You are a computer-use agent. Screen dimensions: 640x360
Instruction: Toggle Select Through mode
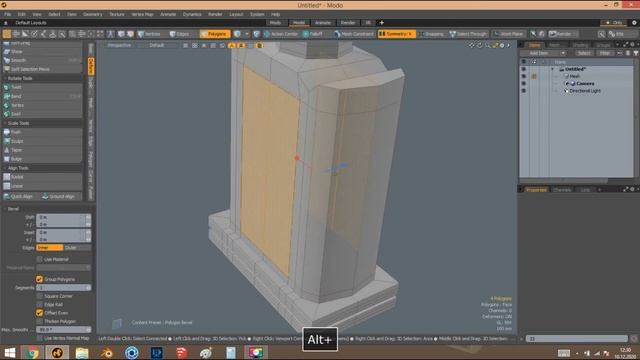(x=468, y=34)
